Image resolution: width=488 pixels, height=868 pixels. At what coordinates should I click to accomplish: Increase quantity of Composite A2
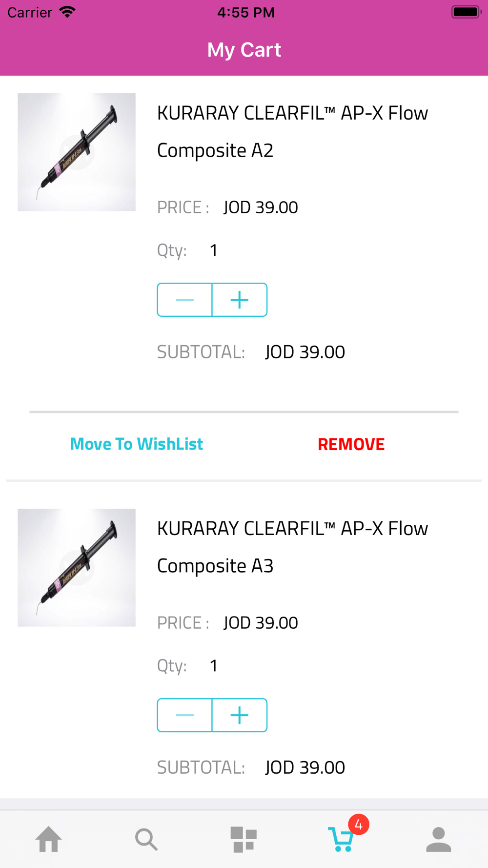point(240,300)
